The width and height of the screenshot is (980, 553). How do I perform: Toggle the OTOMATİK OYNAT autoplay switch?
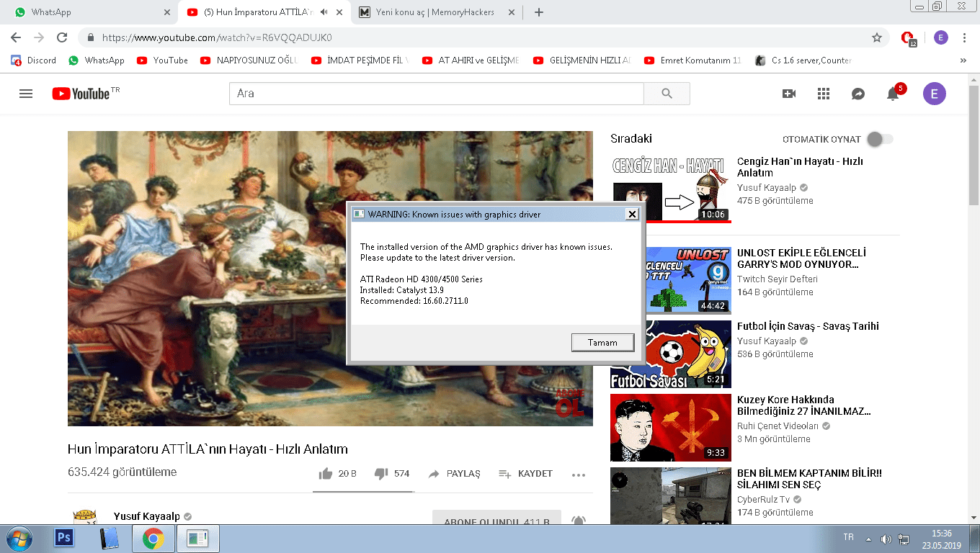coord(880,139)
